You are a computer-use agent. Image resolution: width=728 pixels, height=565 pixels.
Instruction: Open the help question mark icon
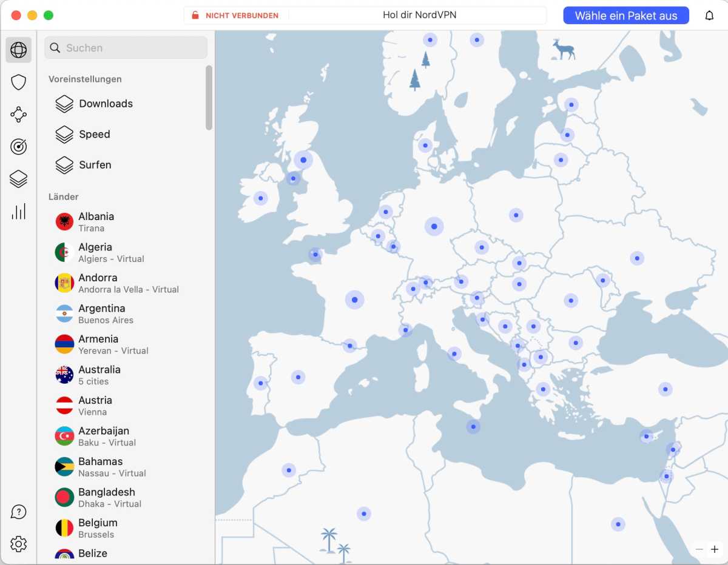click(x=19, y=512)
